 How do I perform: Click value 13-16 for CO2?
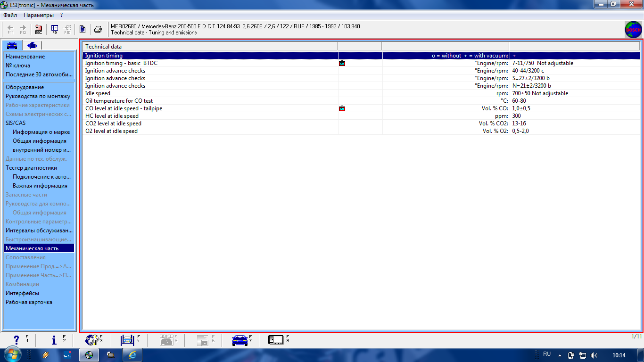point(519,123)
